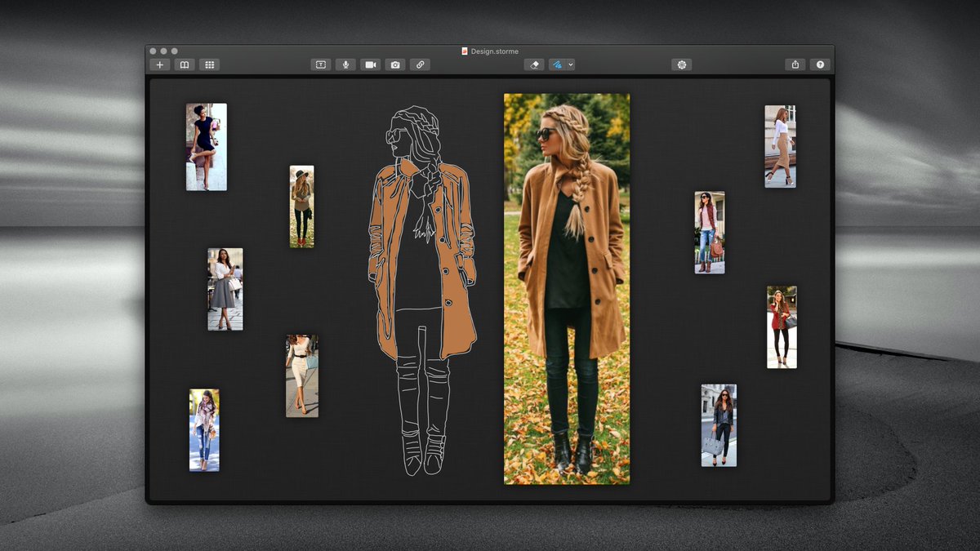Start a video recording

point(370,64)
